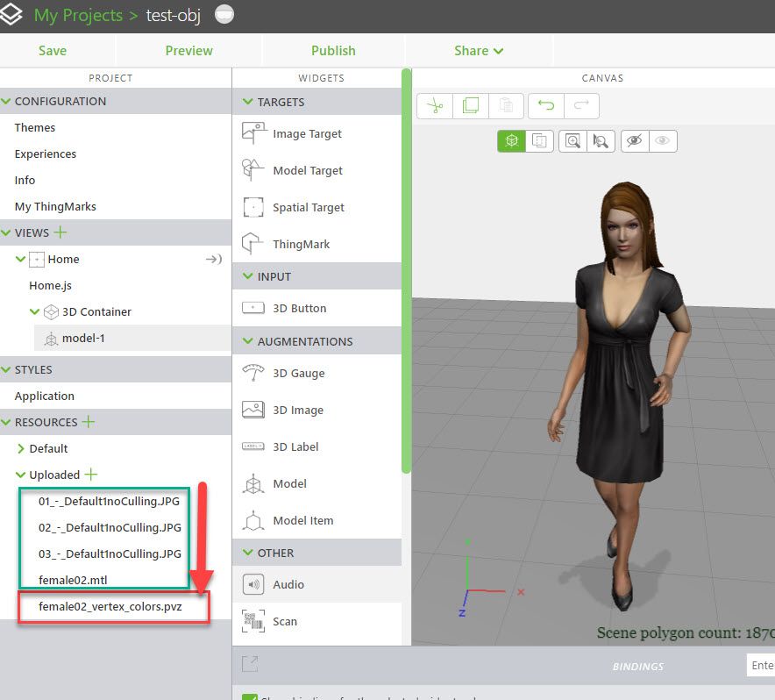This screenshot has height=700, width=775.
Task: Click the Cut scissors icon in canvas toolbar
Action: (434, 106)
